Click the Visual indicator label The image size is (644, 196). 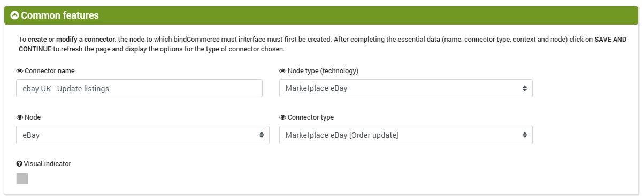point(48,164)
